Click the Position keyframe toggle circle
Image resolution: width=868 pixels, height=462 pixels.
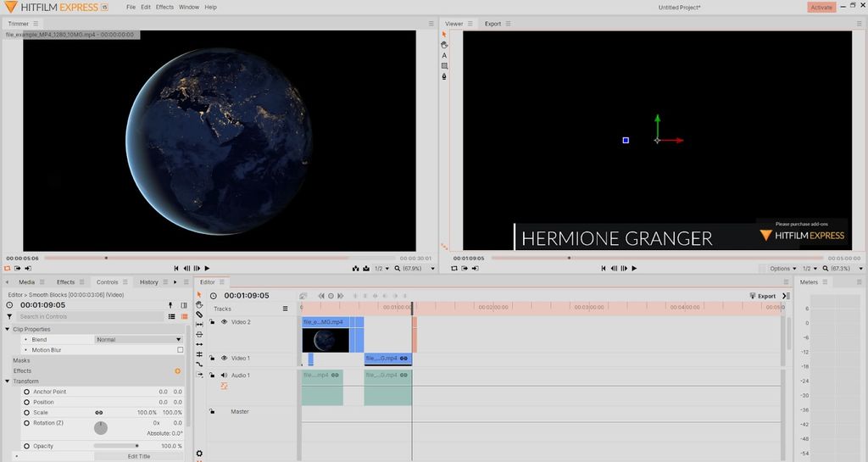[26, 402]
